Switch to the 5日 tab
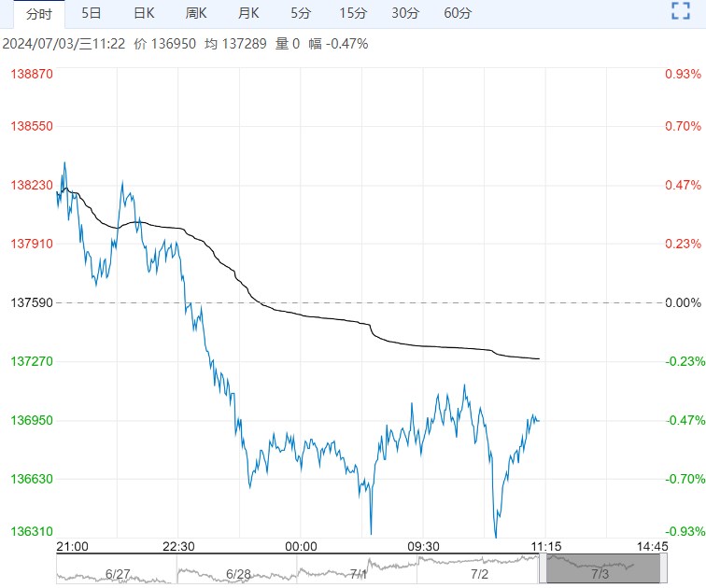Viewport: 706px width, 588px height. pos(91,13)
